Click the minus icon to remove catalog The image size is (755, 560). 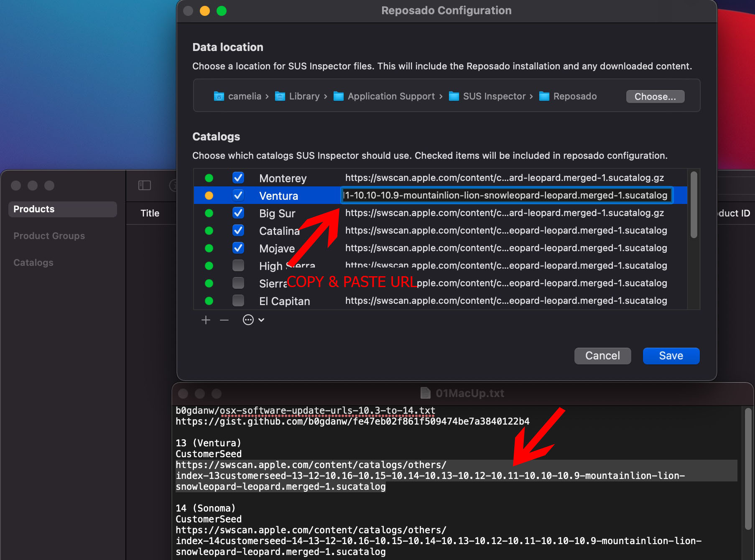pos(224,320)
